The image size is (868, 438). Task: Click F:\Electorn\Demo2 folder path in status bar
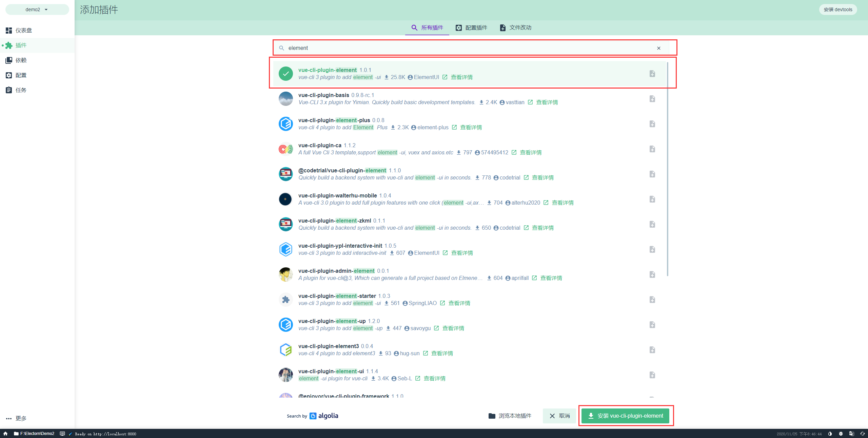34,434
